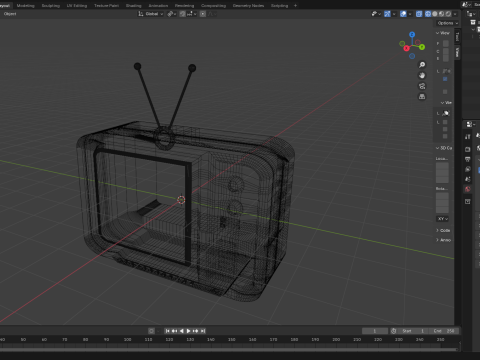Viewport: 480px width, 360px height.
Task: Jump to the last frame
Action: (x=203, y=331)
